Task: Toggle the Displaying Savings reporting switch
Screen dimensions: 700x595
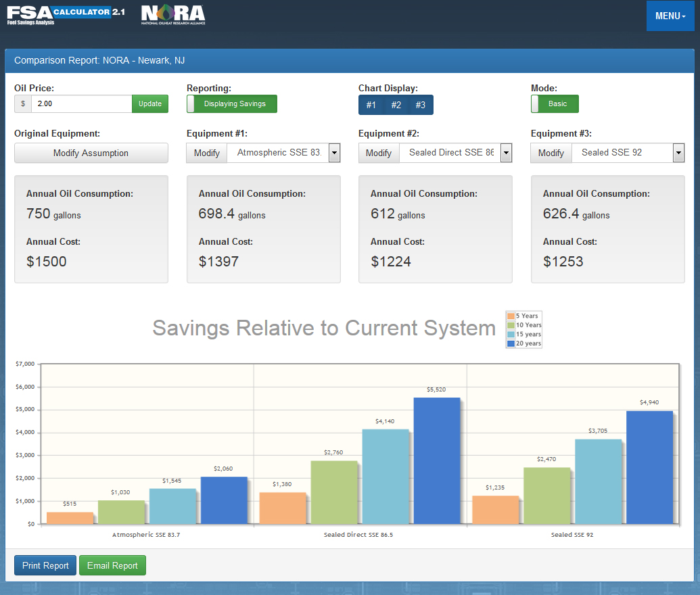Action: click(x=232, y=103)
